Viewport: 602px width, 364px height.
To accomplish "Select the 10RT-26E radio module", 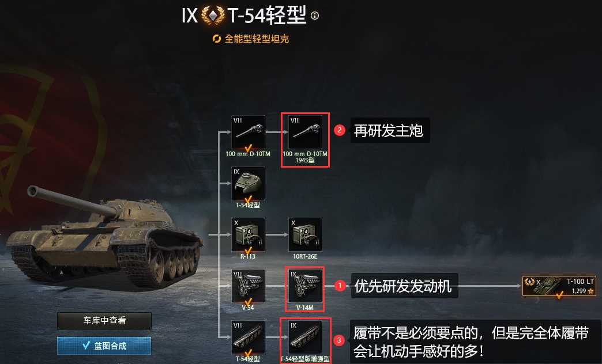I will pyautogui.click(x=305, y=235).
